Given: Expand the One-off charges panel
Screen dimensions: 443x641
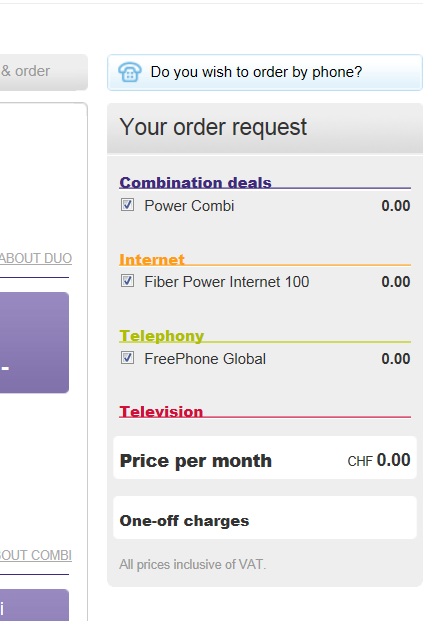Looking at the screenshot, I should [265, 518].
